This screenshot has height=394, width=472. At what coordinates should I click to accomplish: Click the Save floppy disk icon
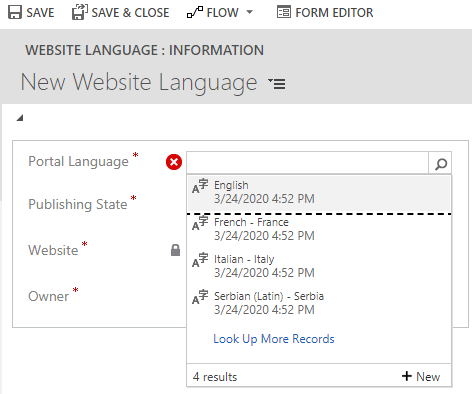(15, 12)
